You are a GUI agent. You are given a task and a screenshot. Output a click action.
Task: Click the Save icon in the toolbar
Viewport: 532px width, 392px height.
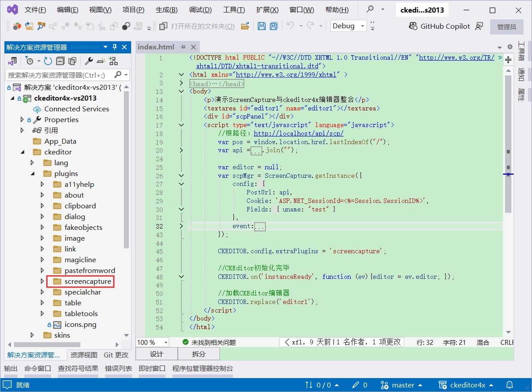pyautogui.click(x=261, y=26)
